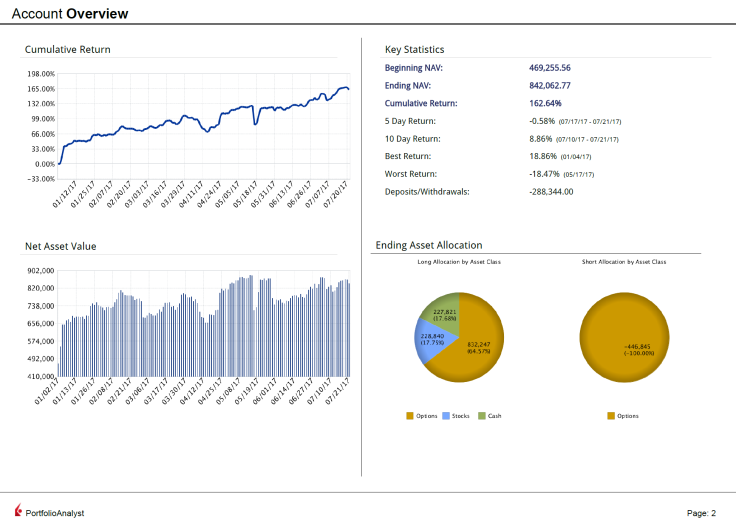Click the 902,000 axis label on NAV chart
The height and width of the screenshot is (532, 736).
pos(41,270)
